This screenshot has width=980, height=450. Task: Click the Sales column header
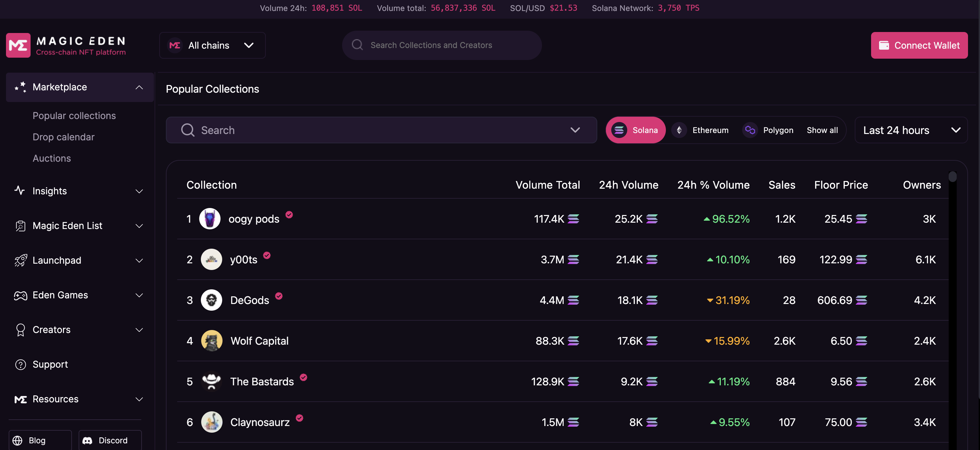(x=781, y=185)
